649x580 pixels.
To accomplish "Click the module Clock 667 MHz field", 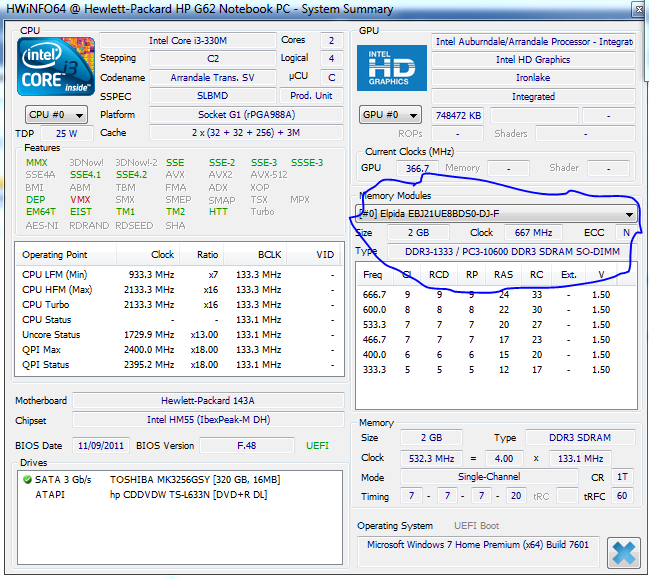I will tap(533, 232).
